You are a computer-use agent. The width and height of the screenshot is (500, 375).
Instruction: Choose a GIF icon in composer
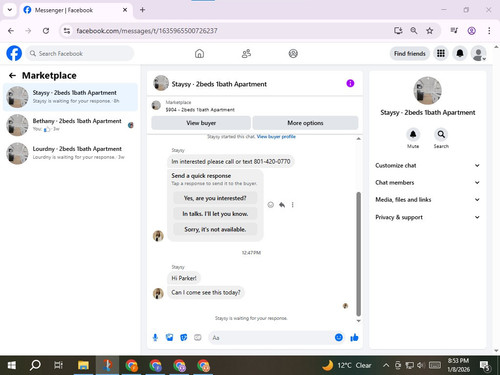(x=198, y=338)
